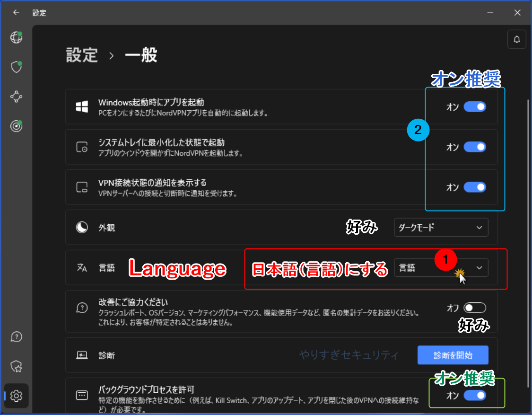Click description PCをオンにするたびにNordVPNアプリを自動的に起動します
Viewport: 532px width, 415px height.
click(183, 113)
